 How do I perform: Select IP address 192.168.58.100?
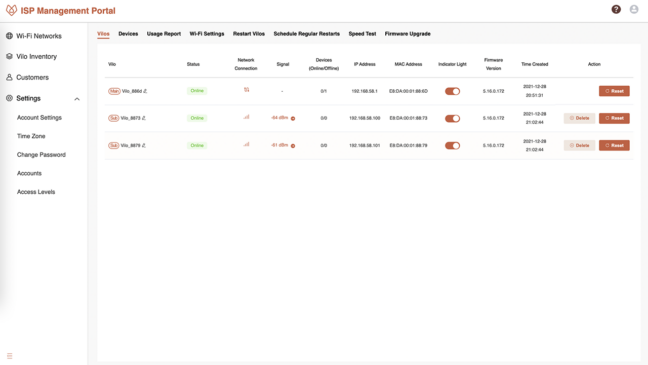pyautogui.click(x=364, y=118)
